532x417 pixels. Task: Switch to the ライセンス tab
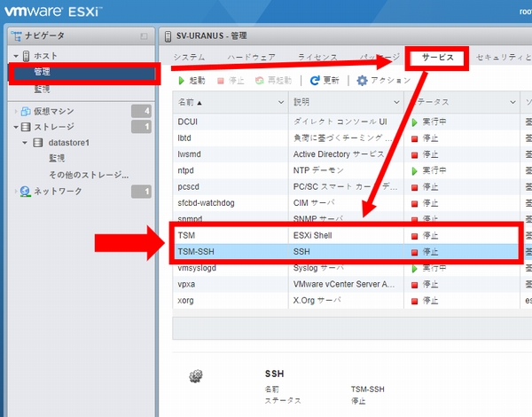point(317,57)
